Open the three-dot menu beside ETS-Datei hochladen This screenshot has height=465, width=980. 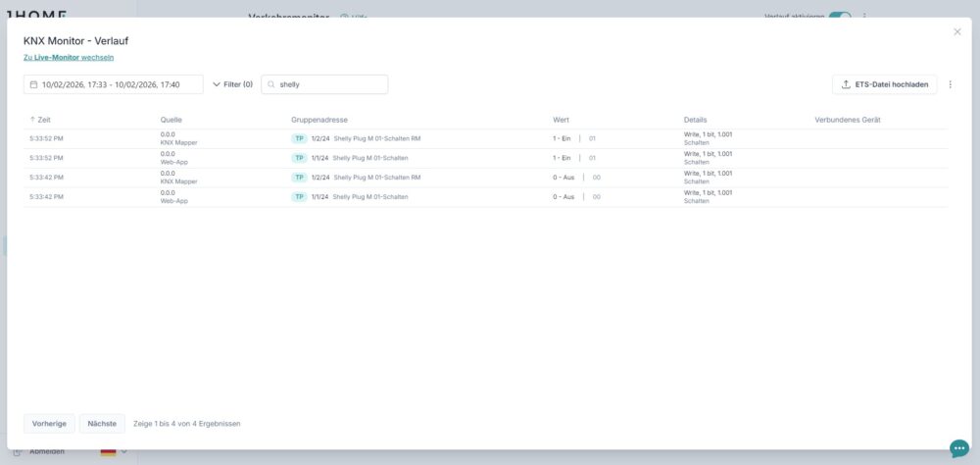point(951,84)
